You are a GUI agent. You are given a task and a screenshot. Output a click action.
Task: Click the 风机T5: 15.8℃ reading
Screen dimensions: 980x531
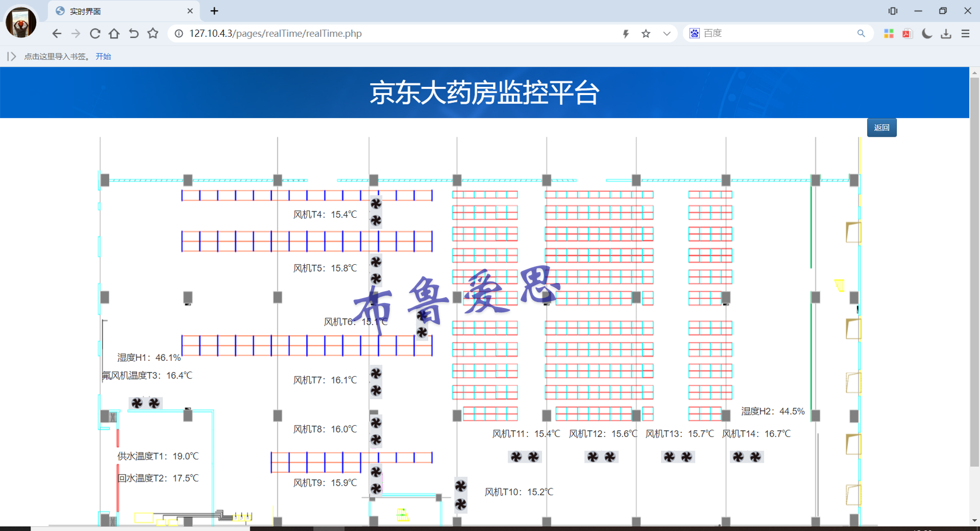(325, 268)
